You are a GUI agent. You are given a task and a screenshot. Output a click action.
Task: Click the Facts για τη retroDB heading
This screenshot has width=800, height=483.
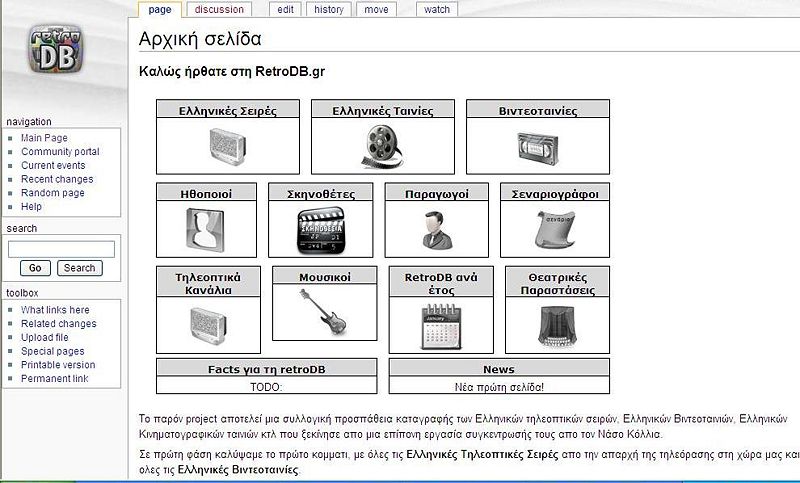coord(266,369)
